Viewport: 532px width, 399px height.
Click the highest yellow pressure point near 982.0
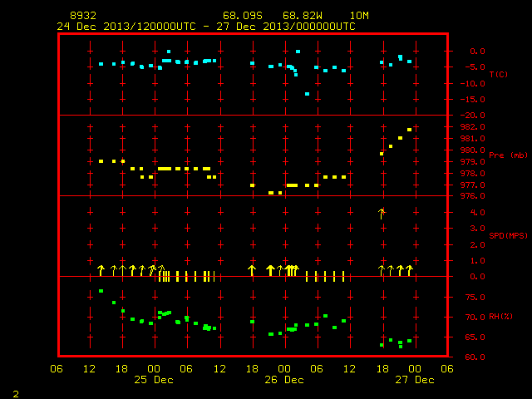410,130
